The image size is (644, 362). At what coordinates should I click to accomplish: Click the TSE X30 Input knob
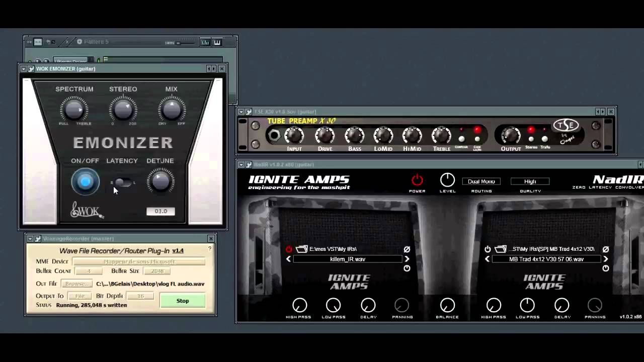pos(294,135)
